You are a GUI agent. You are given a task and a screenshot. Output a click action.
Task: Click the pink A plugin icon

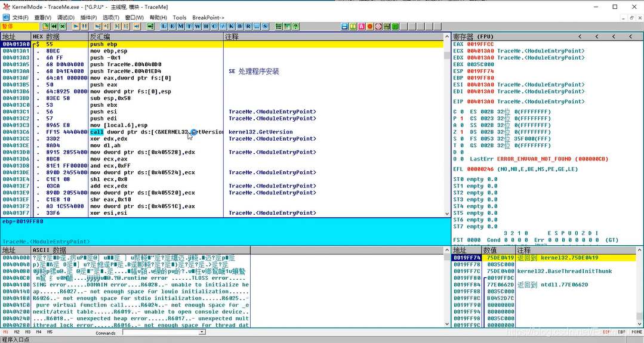(362, 26)
